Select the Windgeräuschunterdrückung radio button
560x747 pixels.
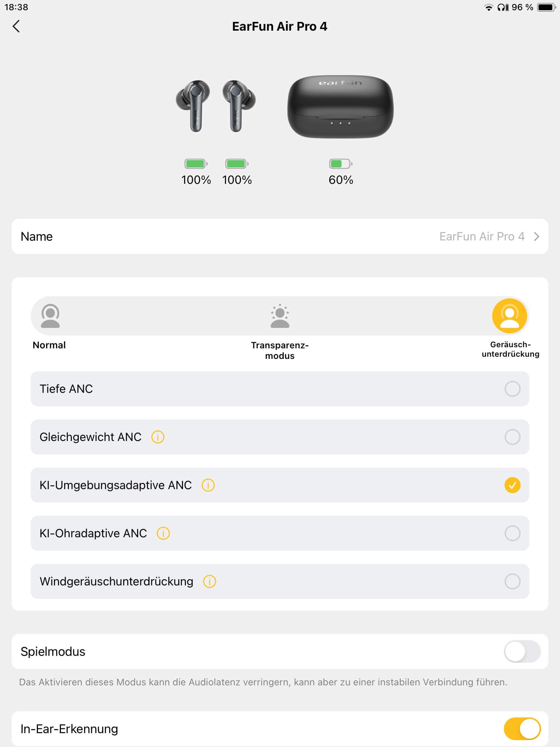[512, 581]
